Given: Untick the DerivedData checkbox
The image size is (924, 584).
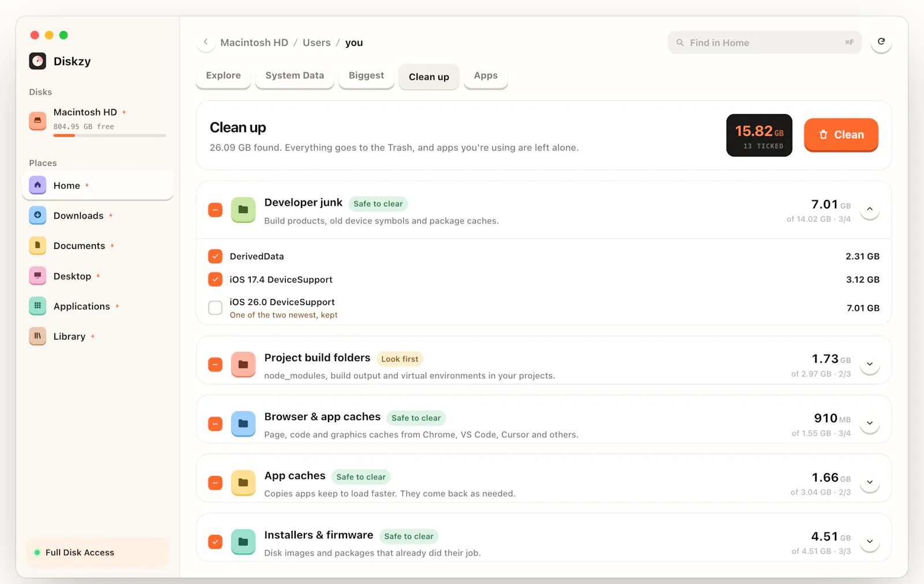Looking at the screenshot, I should (x=215, y=256).
